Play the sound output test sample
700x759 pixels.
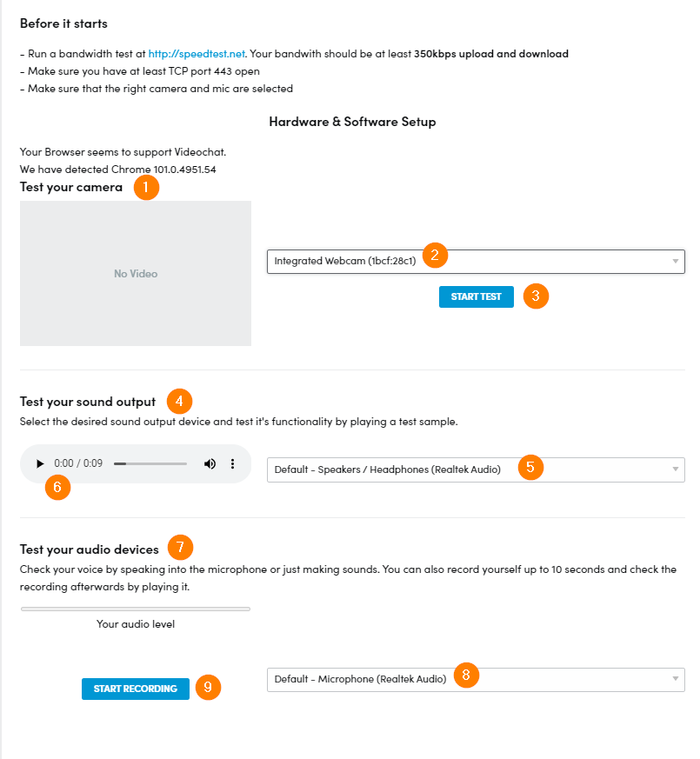40,463
